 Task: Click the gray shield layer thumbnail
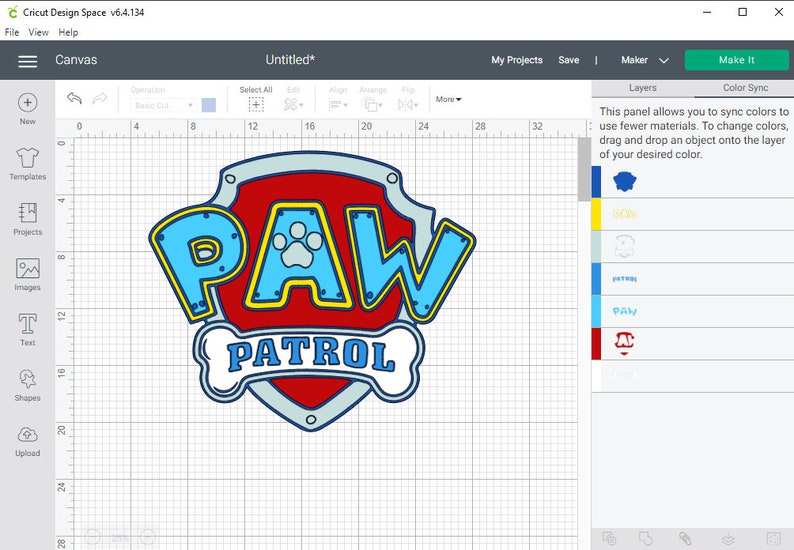pyautogui.click(x=624, y=247)
